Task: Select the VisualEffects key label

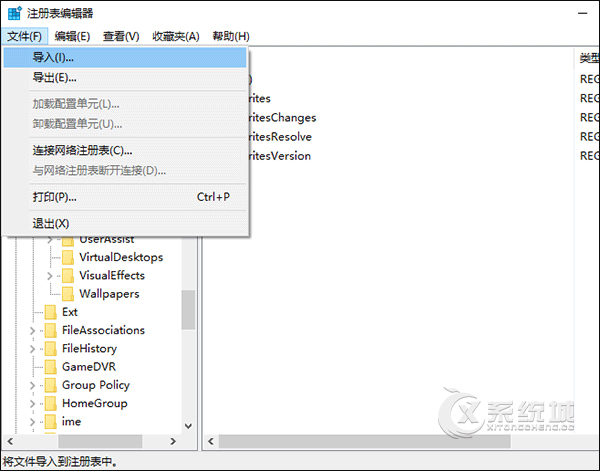Action: coord(112,275)
